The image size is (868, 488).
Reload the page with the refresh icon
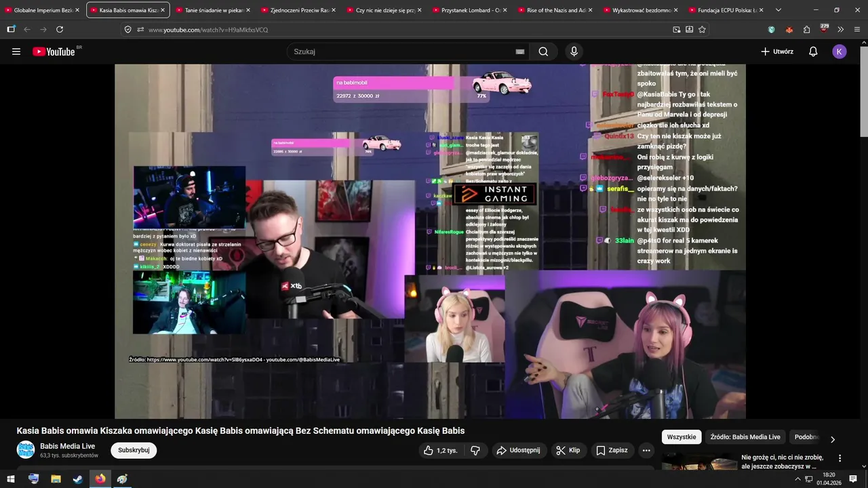click(60, 29)
